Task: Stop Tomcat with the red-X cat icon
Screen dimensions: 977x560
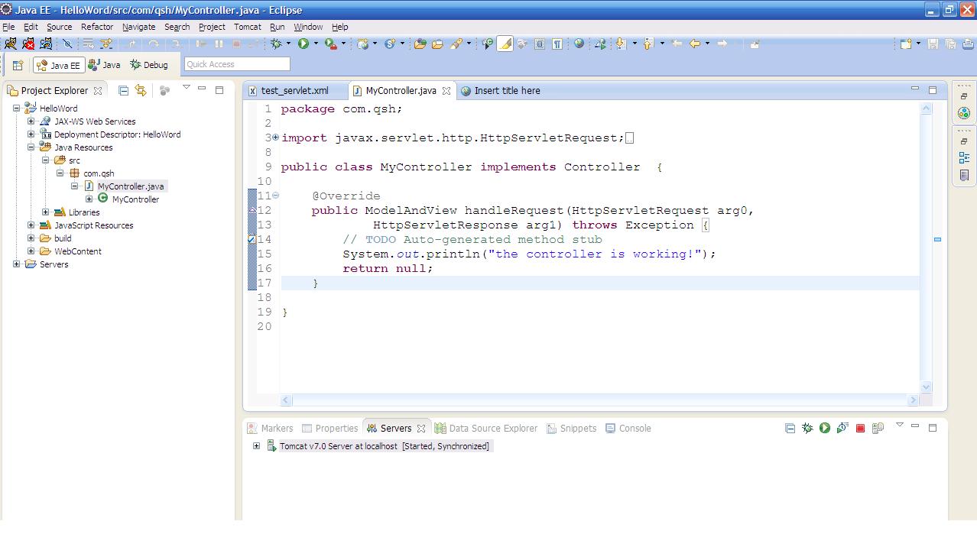Action: (x=28, y=44)
